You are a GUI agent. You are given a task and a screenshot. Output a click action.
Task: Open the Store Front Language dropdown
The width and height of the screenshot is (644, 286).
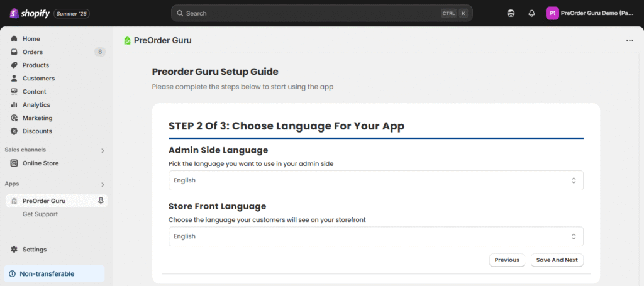(x=375, y=236)
